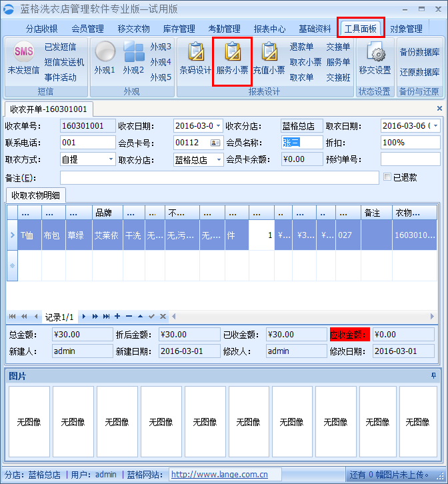Select the 收取衣物明细 tab
Viewport: 448px width, 484px height.
point(35,195)
